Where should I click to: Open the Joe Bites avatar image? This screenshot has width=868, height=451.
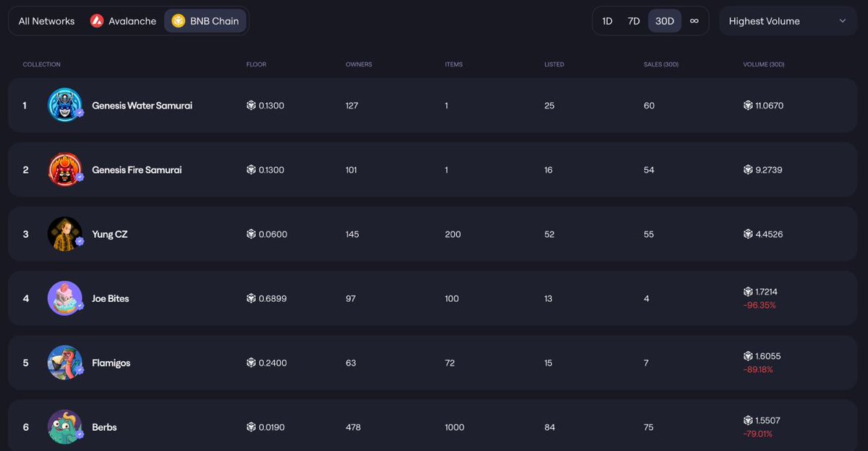(x=65, y=298)
